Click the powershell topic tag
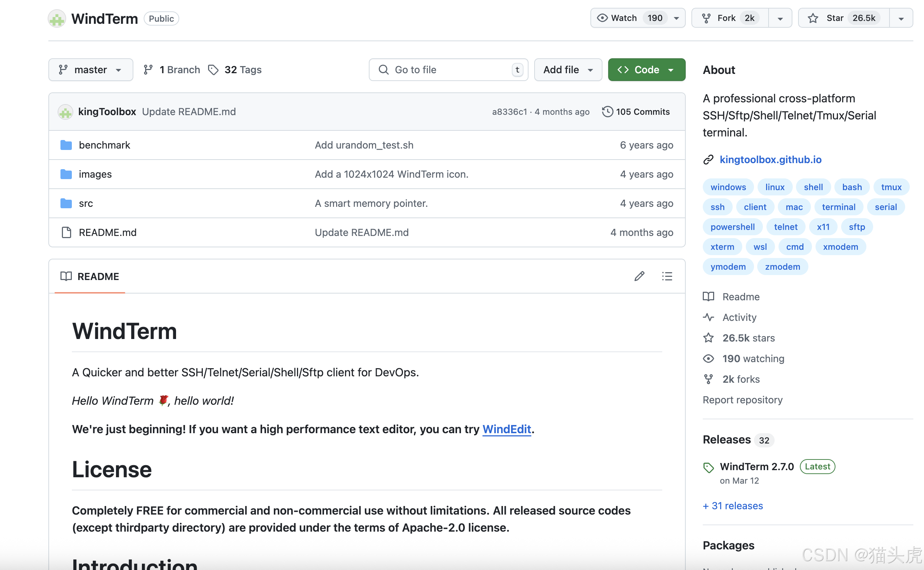 tap(732, 227)
